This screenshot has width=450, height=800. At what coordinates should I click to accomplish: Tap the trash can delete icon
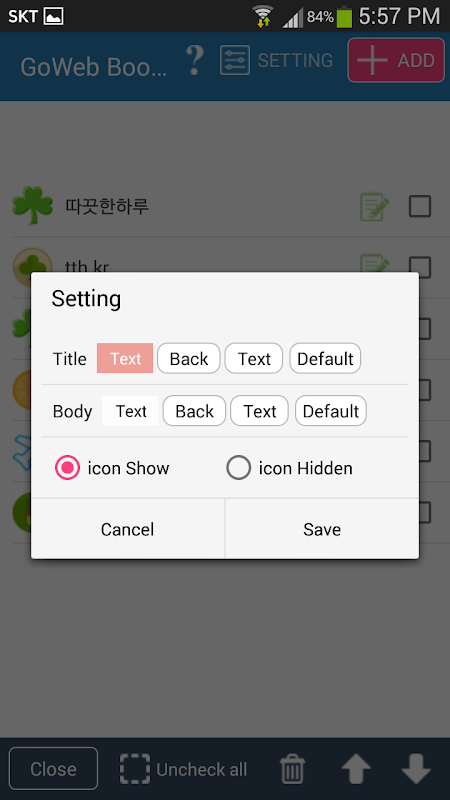click(292, 769)
